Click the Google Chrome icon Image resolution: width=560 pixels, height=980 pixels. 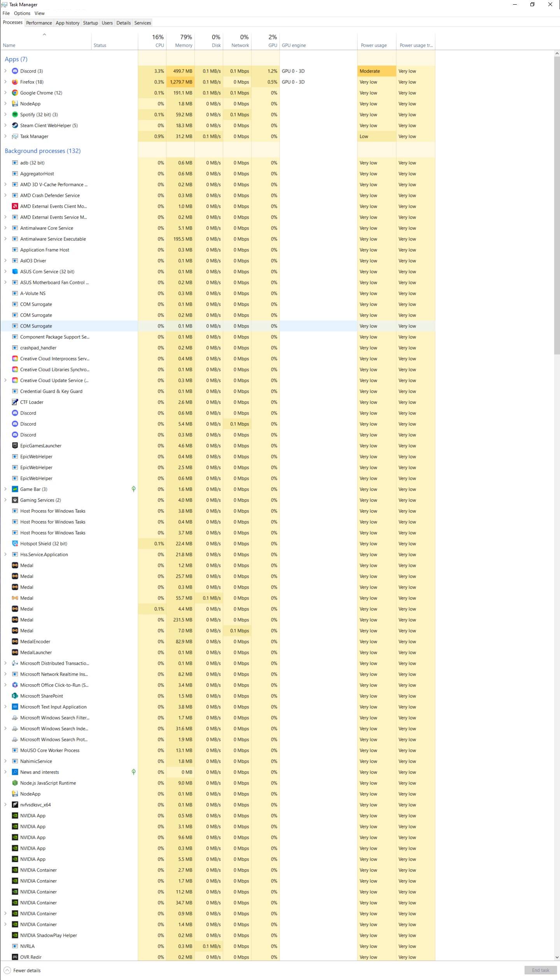point(15,93)
